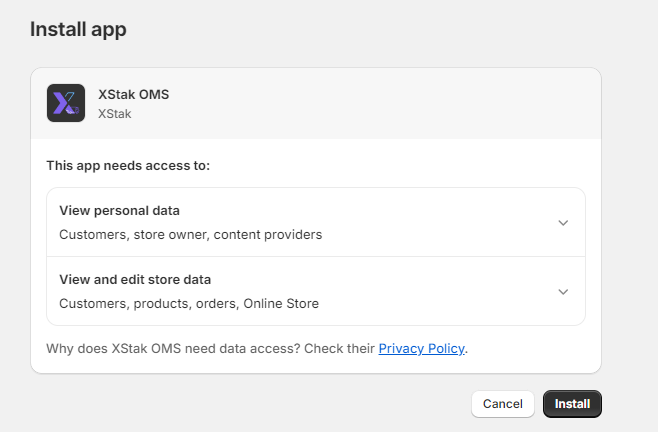Select the "Customers, store owner, content providers" text
The image size is (658, 432).
click(x=190, y=235)
